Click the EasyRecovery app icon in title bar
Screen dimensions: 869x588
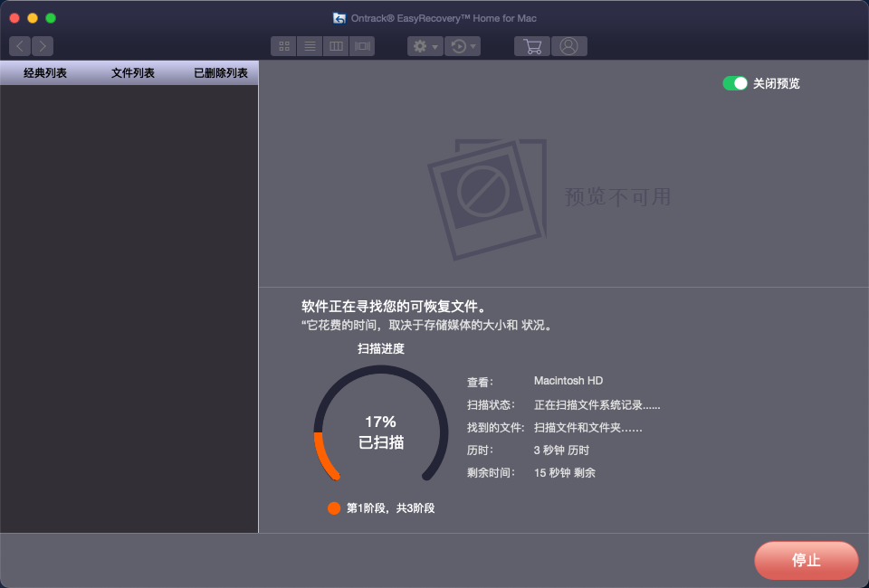coord(339,18)
